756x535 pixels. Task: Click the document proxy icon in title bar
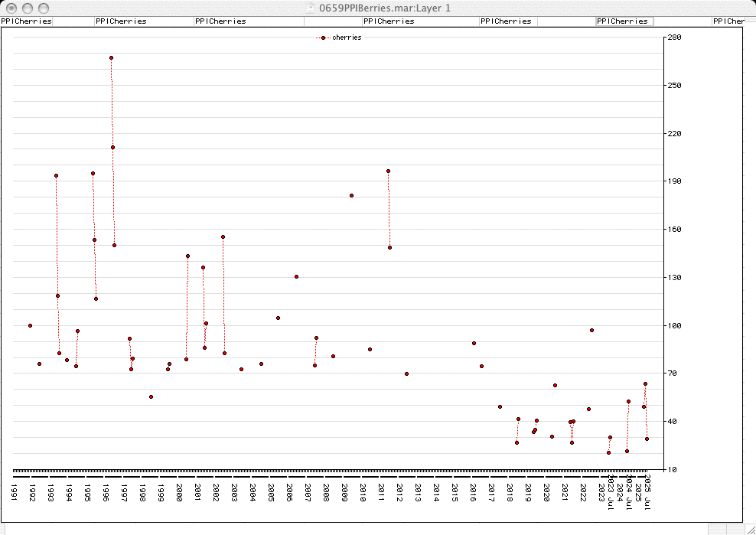[x=310, y=8]
